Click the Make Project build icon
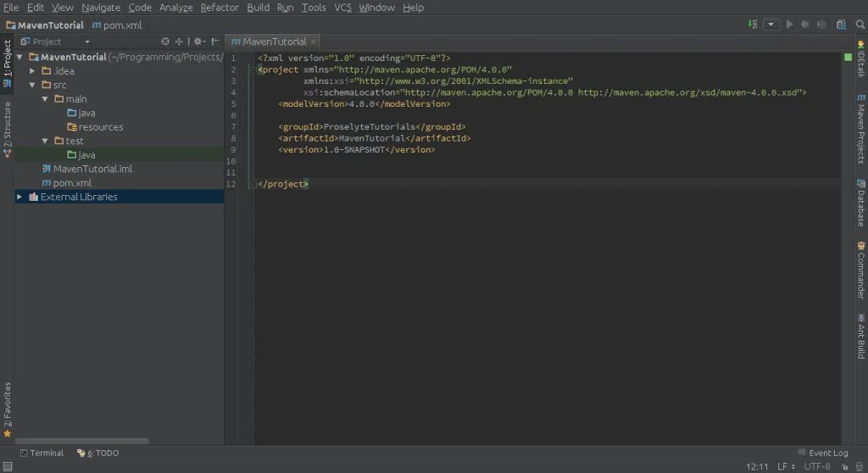This screenshot has width=868, height=473. click(x=753, y=25)
